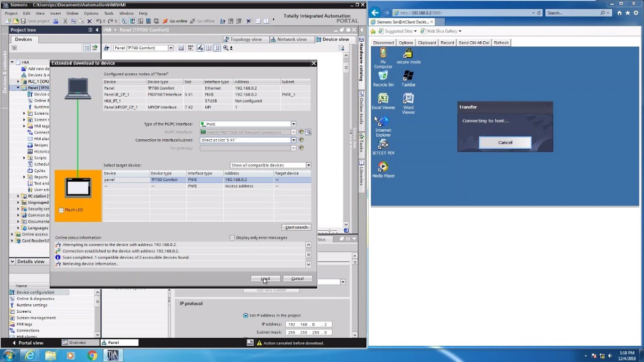
Task: Enable the Flash LED checkbox
Action: pyautogui.click(x=61, y=210)
